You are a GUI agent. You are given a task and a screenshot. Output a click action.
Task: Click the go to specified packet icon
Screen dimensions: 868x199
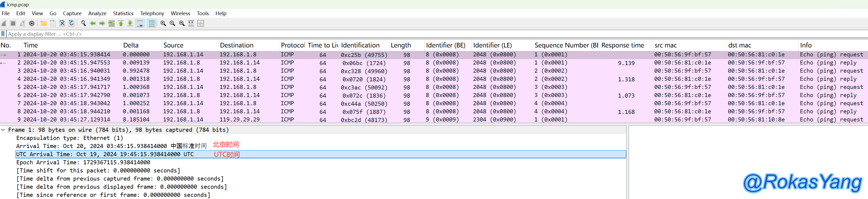point(111,23)
